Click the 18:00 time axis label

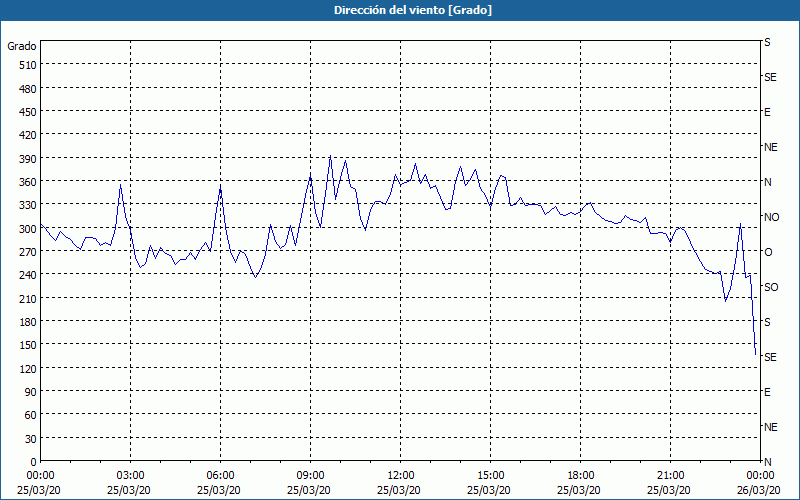[581, 476]
